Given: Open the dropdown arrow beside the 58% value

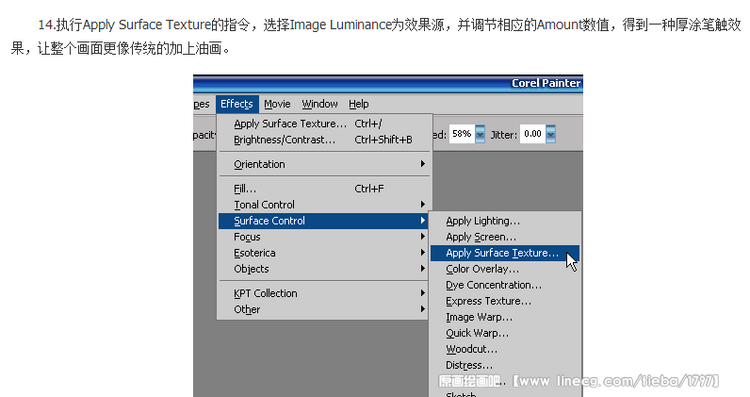Looking at the screenshot, I should coord(480,134).
